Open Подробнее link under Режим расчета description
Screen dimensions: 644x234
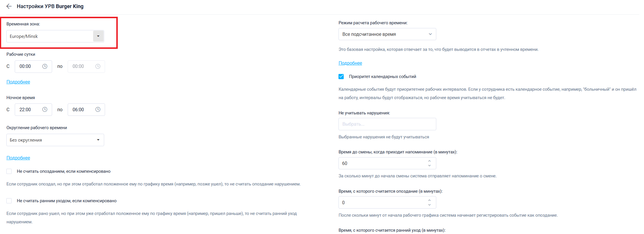point(350,63)
